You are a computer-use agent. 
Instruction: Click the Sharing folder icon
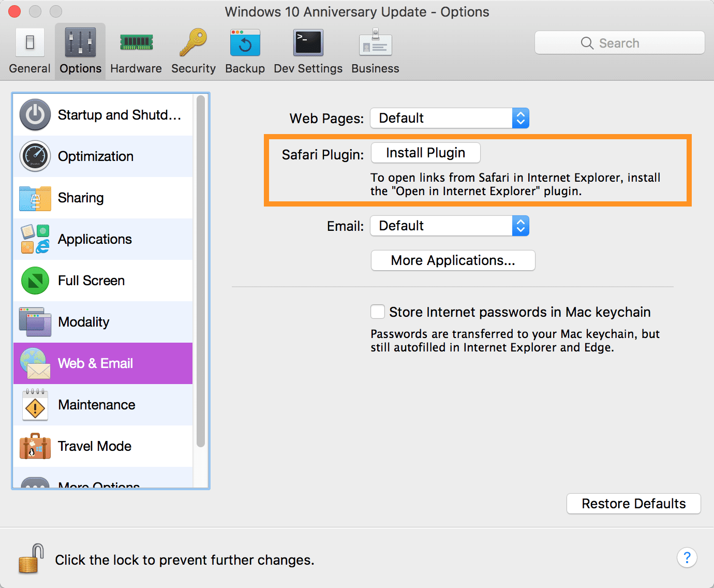pos(35,198)
